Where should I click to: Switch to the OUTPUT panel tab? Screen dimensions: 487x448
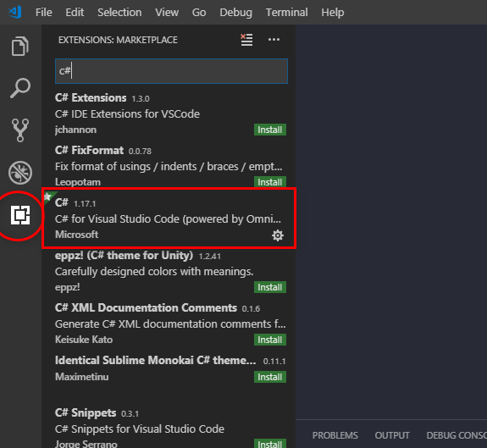tap(392, 435)
